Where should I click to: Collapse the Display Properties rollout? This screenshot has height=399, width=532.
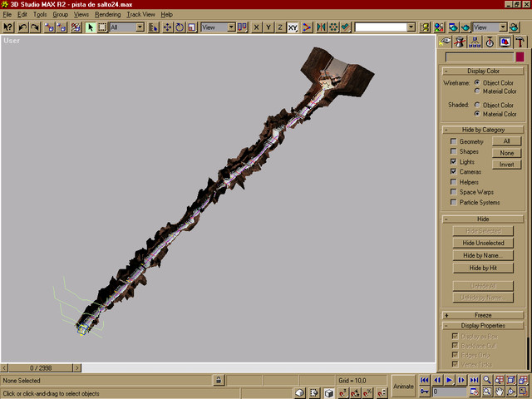[x=483, y=325]
